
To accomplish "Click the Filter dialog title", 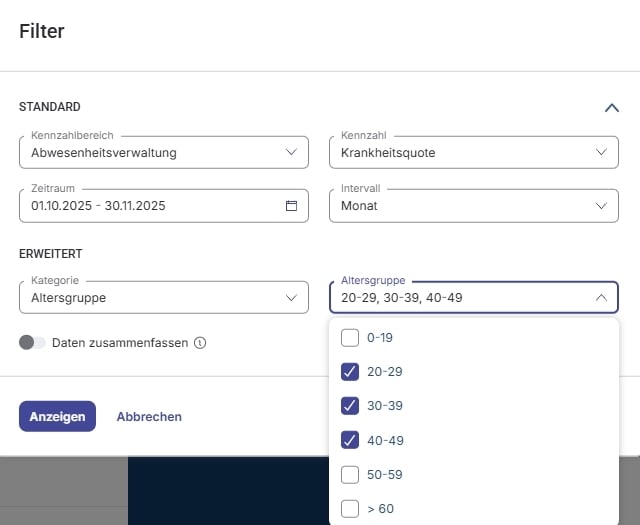I will pyautogui.click(x=42, y=32).
